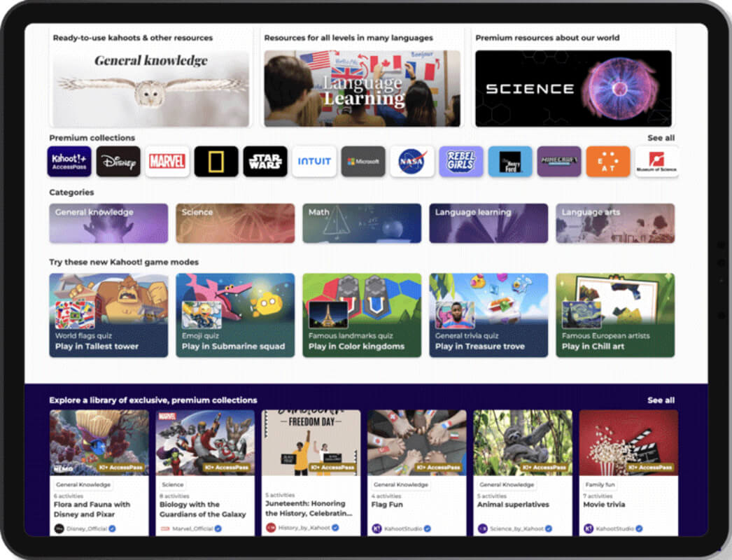Play General trivia quiz in Treasure trove

pyautogui.click(x=488, y=315)
